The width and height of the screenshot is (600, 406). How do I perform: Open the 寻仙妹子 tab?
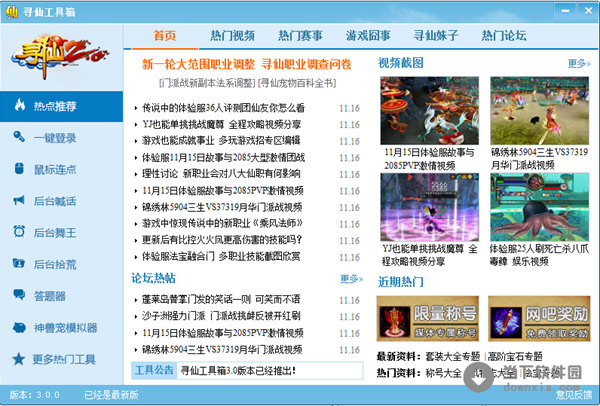coord(436,36)
